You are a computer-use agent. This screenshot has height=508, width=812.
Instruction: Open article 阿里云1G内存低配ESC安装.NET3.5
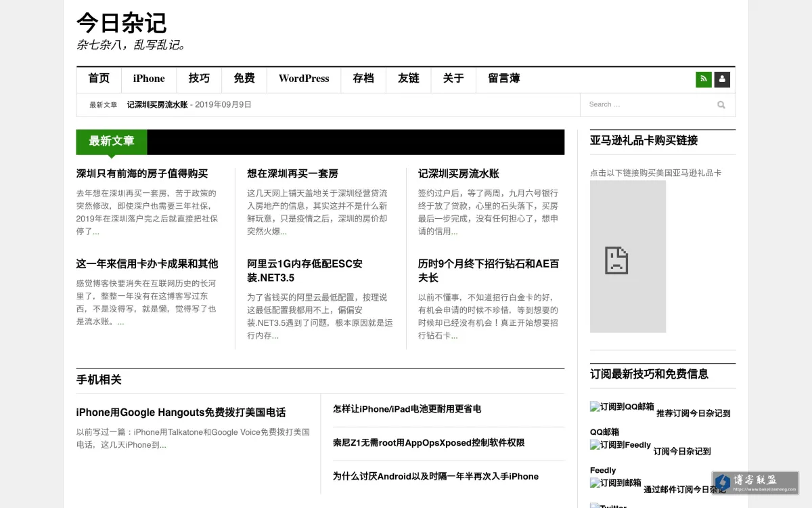pyautogui.click(x=305, y=270)
